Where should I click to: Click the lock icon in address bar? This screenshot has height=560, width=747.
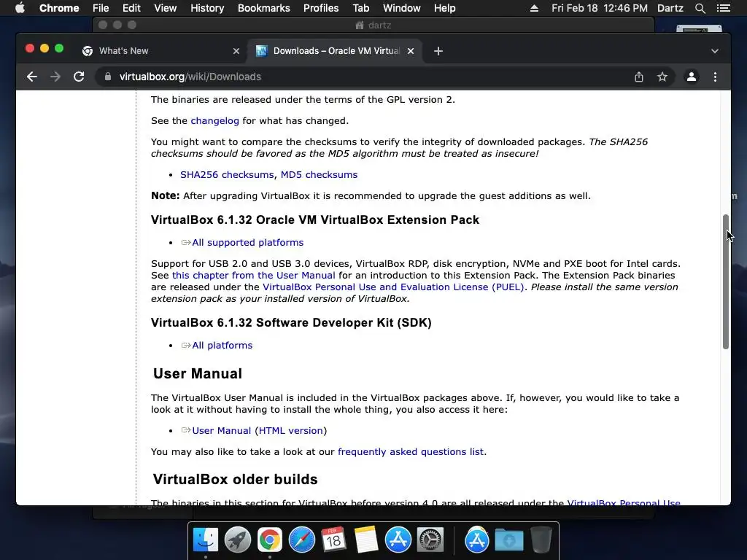pyautogui.click(x=108, y=77)
